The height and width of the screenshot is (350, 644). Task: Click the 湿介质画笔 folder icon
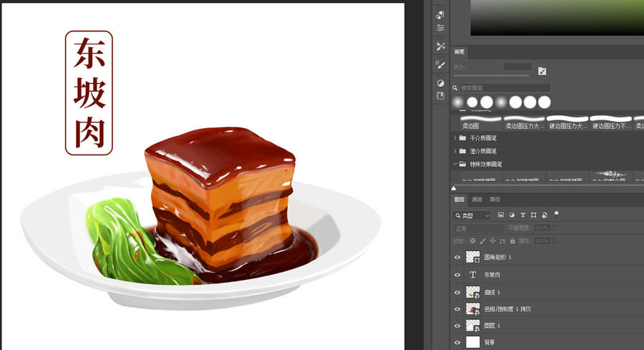pyautogui.click(x=462, y=151)
